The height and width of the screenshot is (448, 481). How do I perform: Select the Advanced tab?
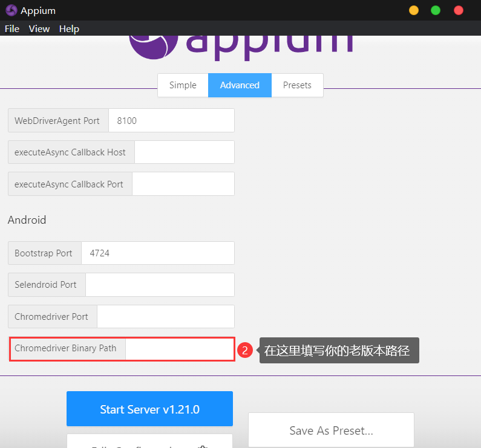(240, 85)
